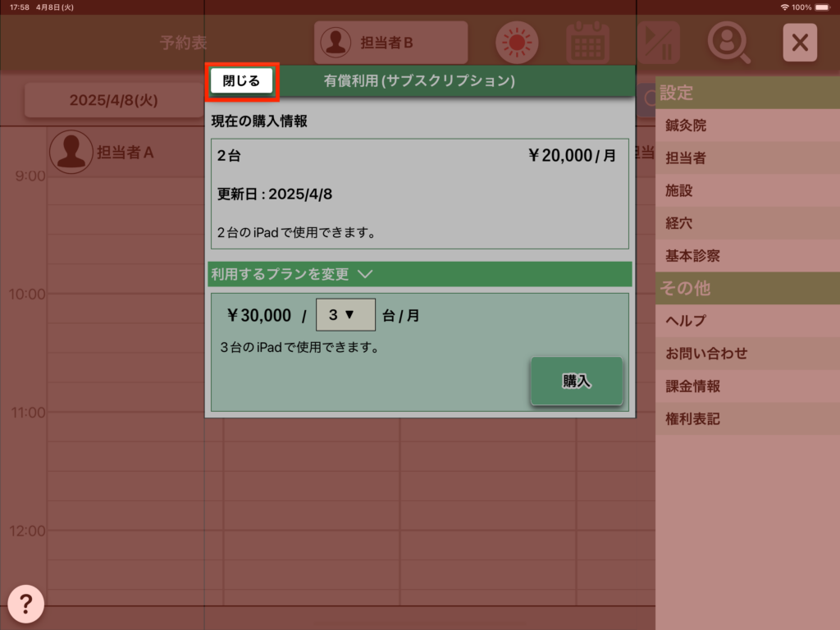
Task: Tap the X close icon at top right
Action: tap(800, 43)
